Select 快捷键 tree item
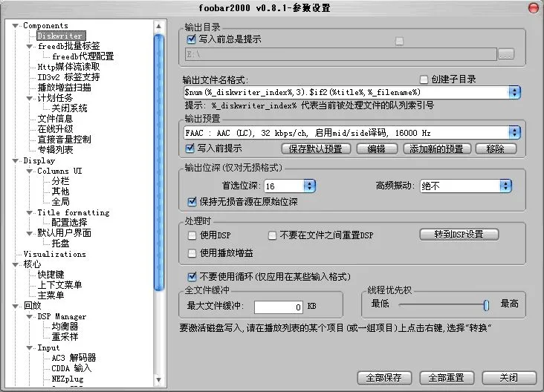This screenshot has width=544, height=392. (x=51, y=275)
